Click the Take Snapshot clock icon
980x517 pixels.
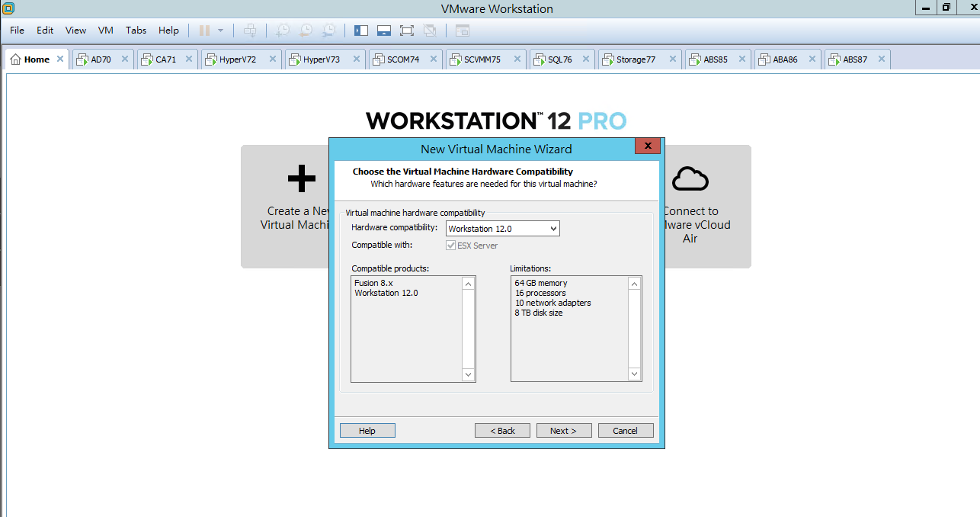[x=283, y=31]
